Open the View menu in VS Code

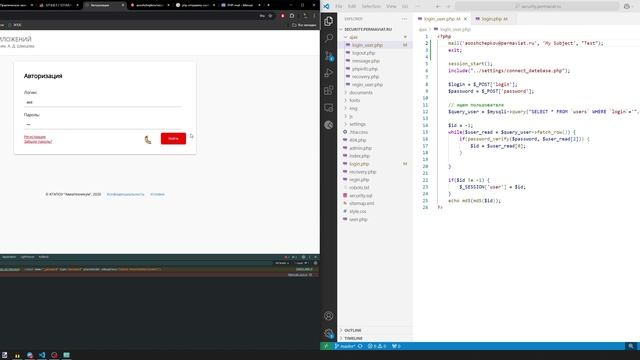tap(391, 6)
